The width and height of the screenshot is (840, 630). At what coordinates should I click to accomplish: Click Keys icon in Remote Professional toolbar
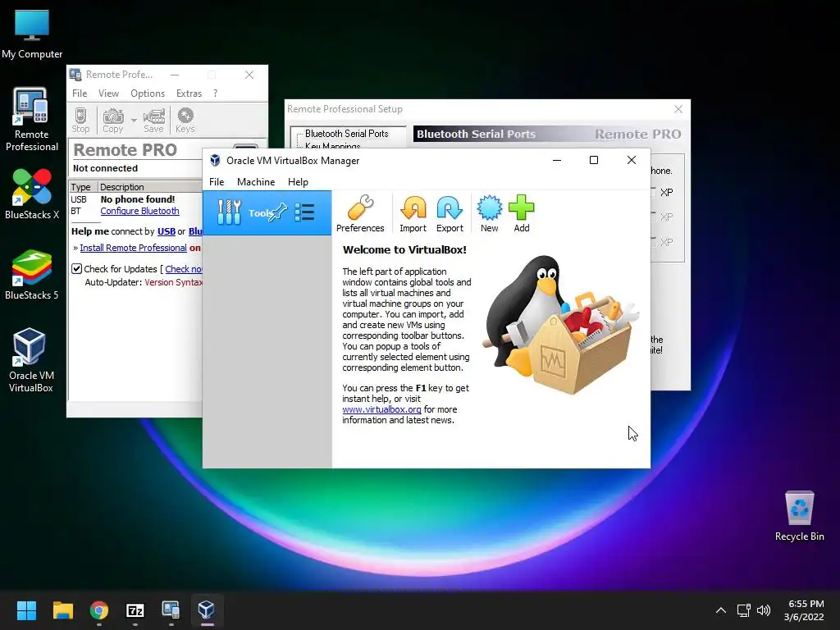(185, 120)
